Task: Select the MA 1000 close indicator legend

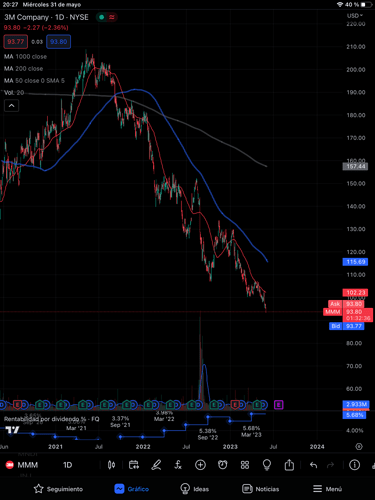Action: point(25,57)
